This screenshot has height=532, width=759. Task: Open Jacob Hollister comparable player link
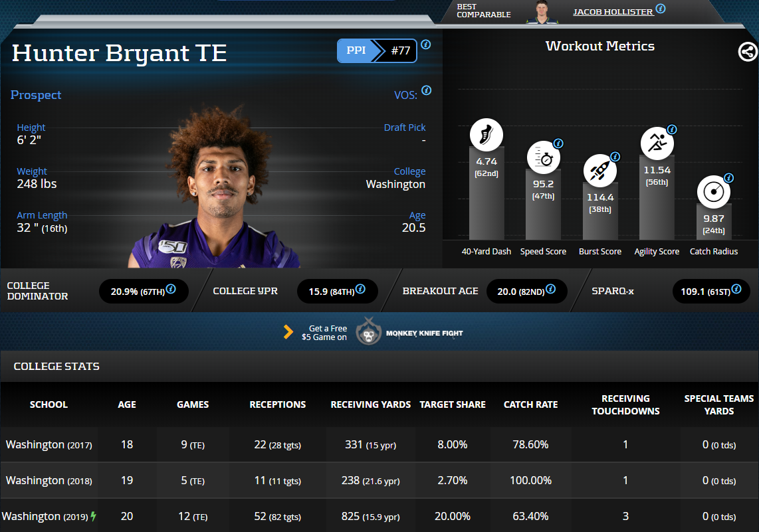[612, 11]
